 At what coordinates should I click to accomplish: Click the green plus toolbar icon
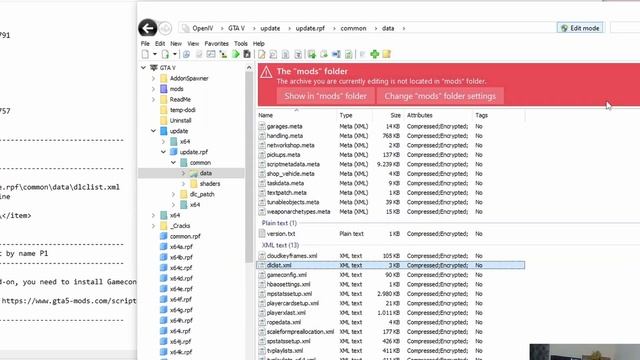pos(374,54)
